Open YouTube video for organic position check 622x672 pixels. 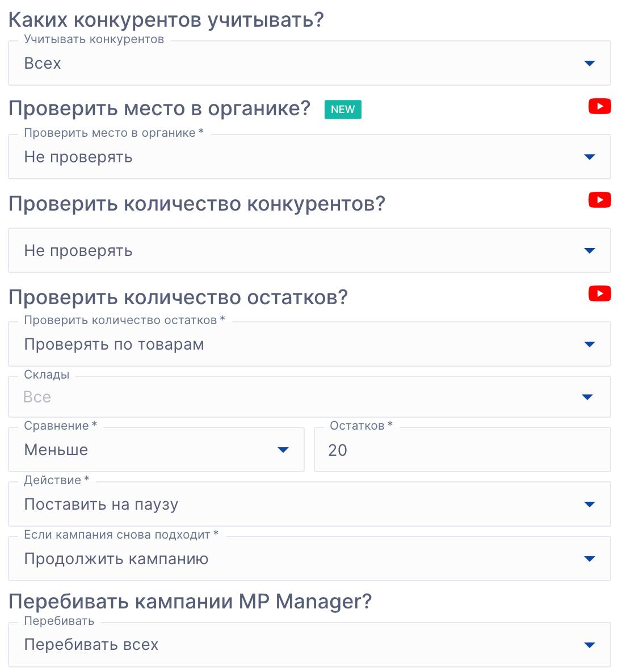[599, 107]
